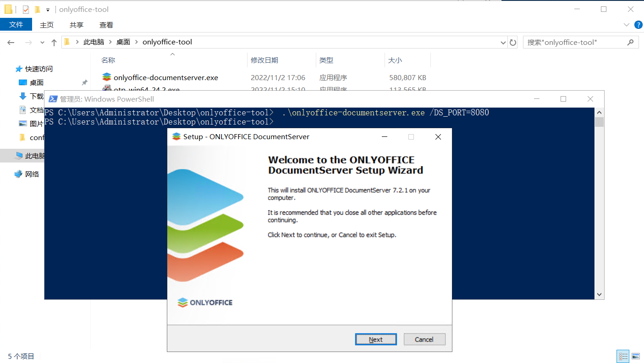Click 此电脑 in the address path
The image size is (644, 363).
tap(94, 42)
